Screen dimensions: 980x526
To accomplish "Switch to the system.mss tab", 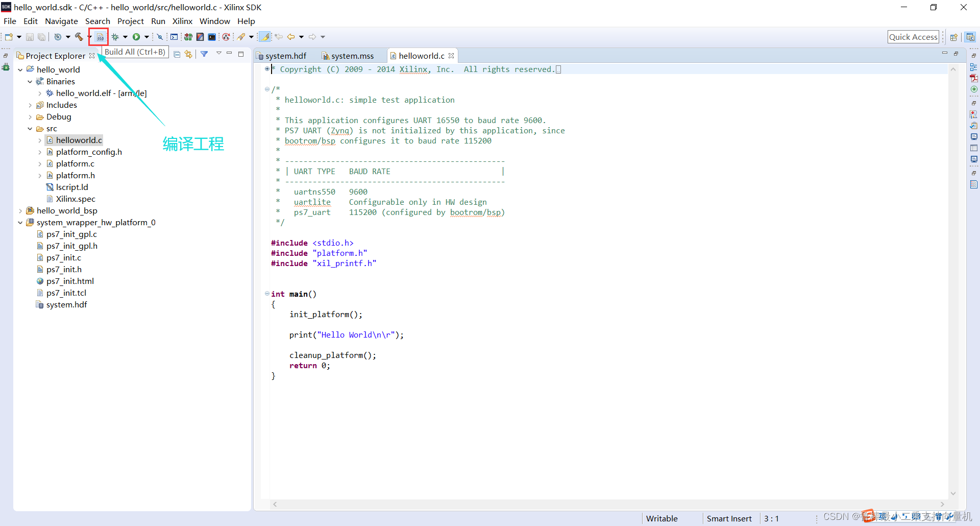I will click(x=348, y=56).
